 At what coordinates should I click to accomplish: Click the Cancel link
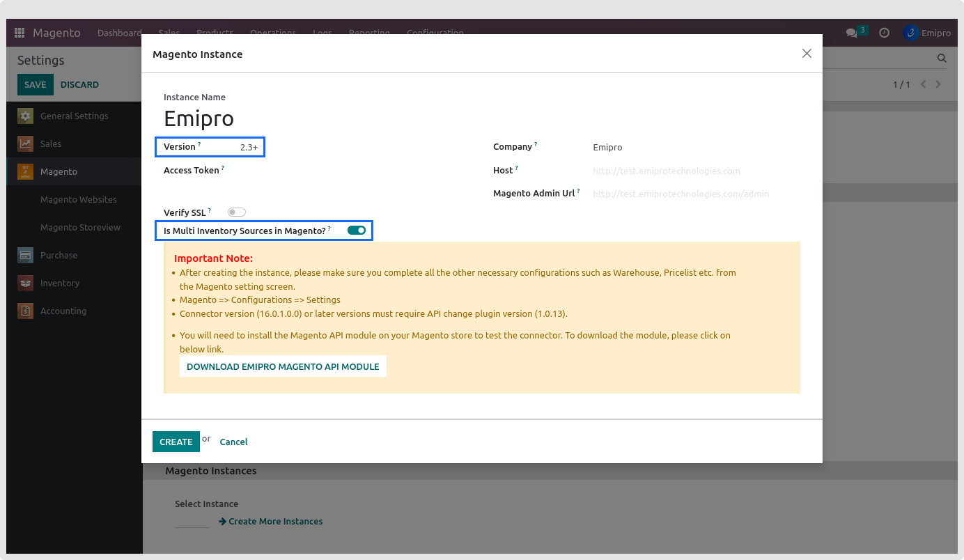(x=233, y=442)
